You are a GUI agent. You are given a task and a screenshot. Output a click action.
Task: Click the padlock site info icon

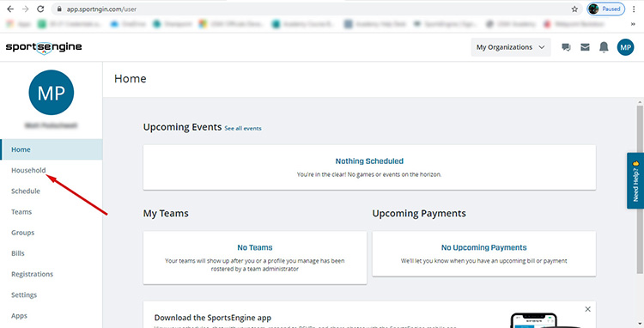coord(59,9)
